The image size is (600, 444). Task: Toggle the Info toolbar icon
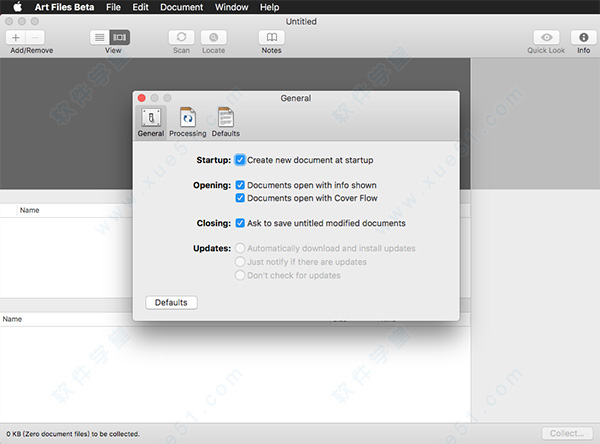[x=584, y=38]
